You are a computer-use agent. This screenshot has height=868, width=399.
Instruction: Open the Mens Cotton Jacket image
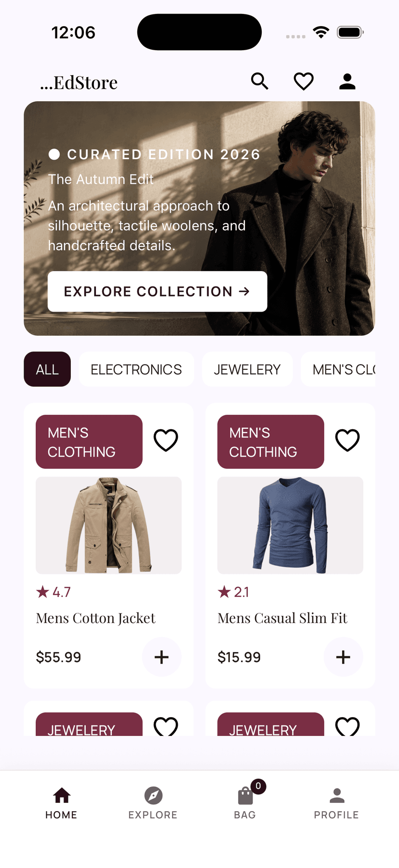tap(108, 525)
